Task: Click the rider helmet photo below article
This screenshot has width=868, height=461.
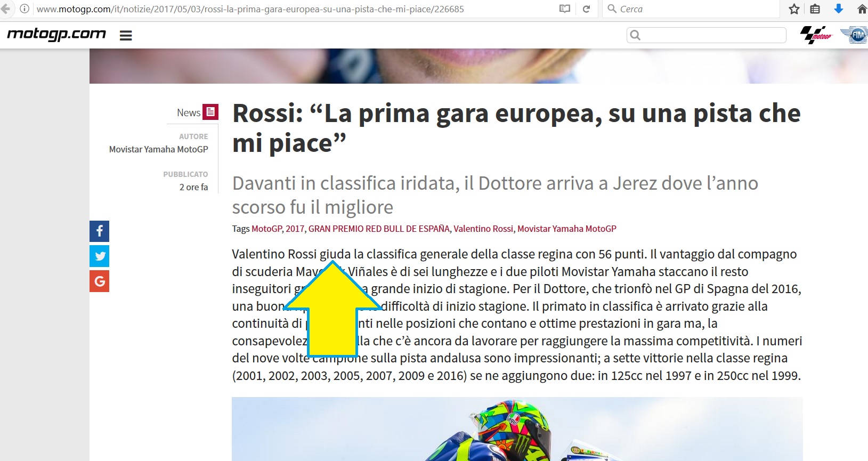Action: [x=517, y=429]
